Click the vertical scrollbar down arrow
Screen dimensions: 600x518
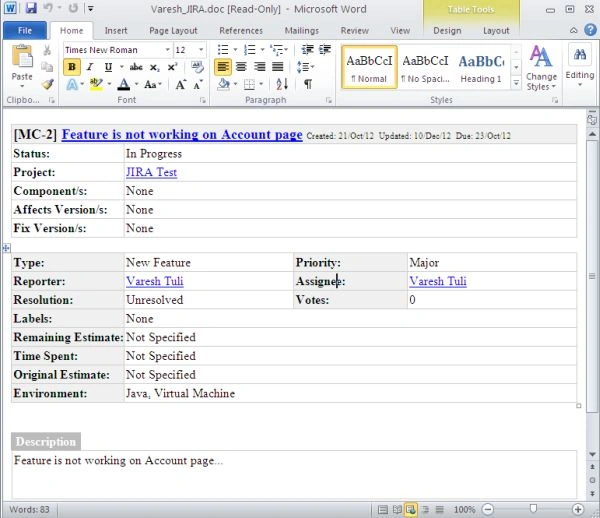click(592, 454)
